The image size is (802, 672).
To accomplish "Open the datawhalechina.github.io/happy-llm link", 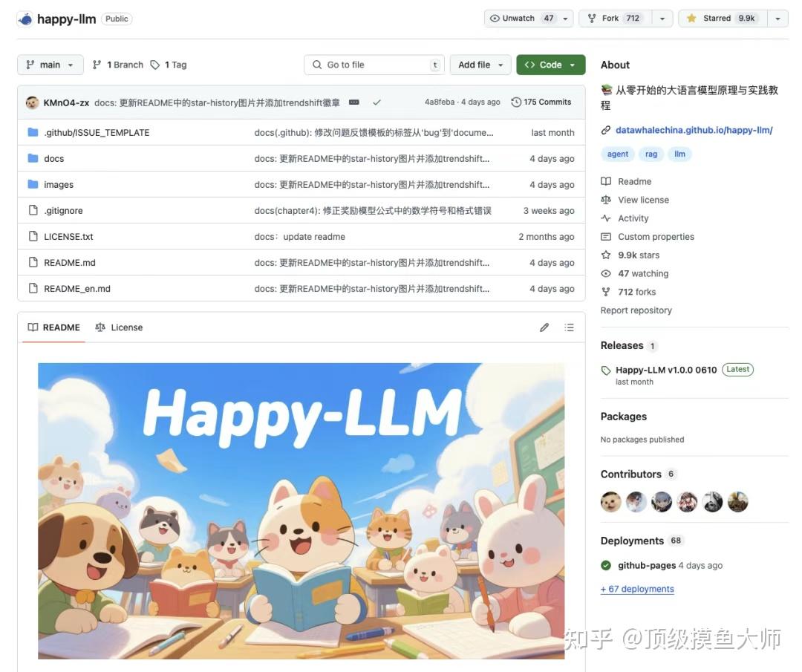I will click(x=694, y=130).
